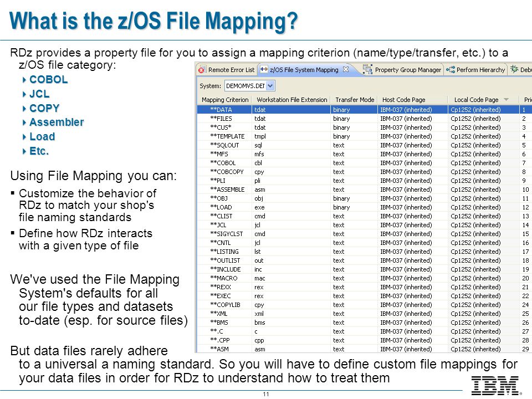Viewport: 532px width, 399px height.
Task: Close the z/OS File System Mapping tab
Action: (346, 69)
